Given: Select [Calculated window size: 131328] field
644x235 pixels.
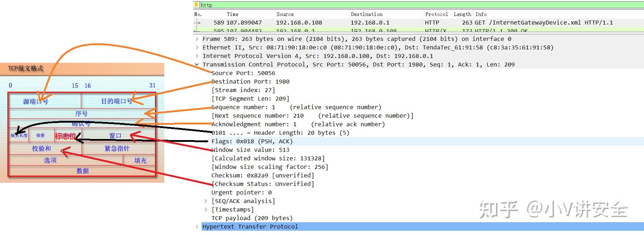Looking at the screenshot, I should [x=268, y=158].
